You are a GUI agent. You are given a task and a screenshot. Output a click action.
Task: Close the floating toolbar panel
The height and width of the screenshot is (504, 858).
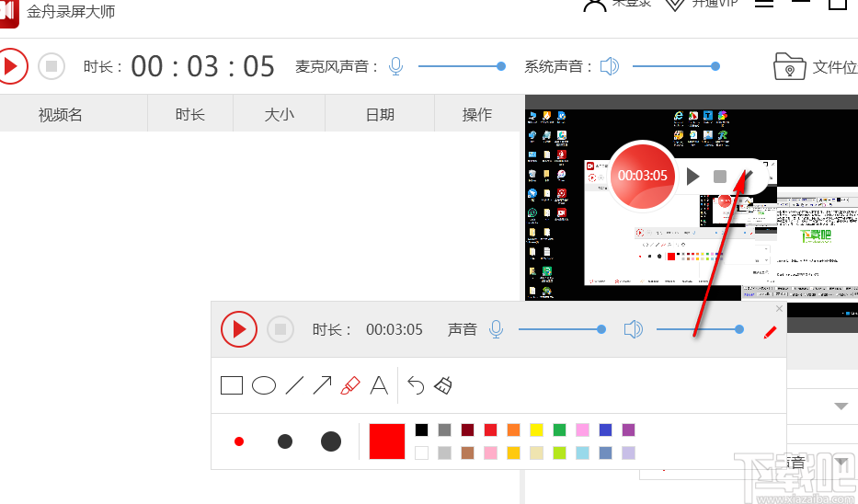(x=779, y=309)
